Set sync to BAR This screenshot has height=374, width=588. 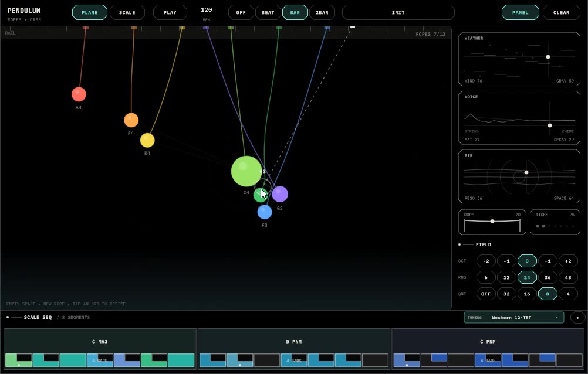coord(295,12)
